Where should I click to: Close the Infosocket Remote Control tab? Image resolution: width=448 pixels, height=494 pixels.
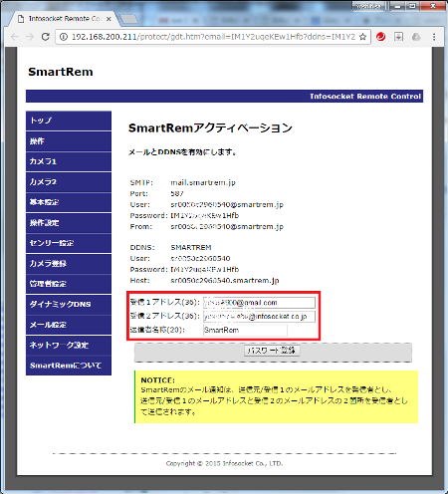click(x=109, y=19)
